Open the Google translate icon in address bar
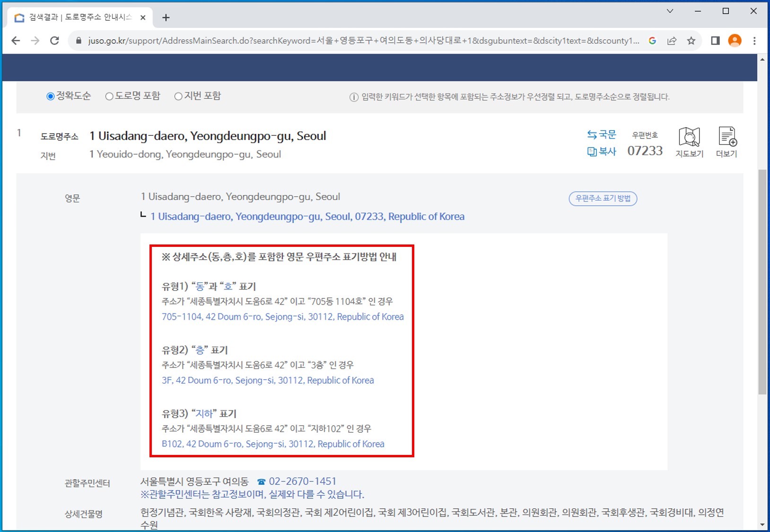 [x=652, y=41]
